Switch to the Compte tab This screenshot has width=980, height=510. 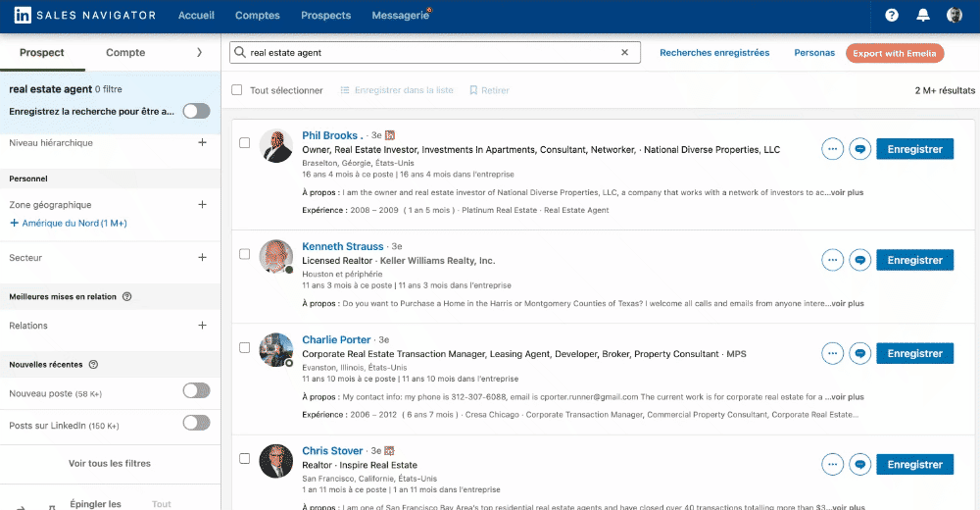(125, 53)
